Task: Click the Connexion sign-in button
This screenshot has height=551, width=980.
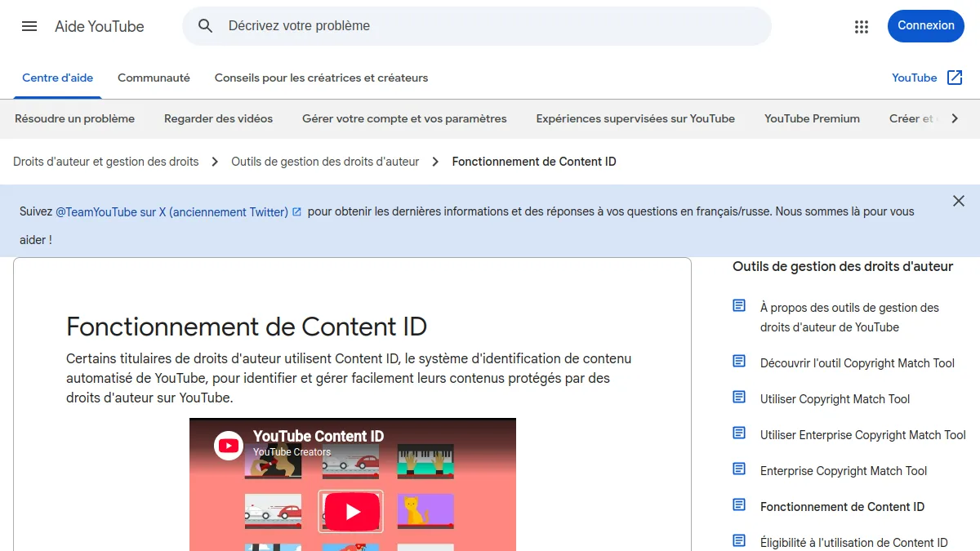Action: (x=926, y=26)
